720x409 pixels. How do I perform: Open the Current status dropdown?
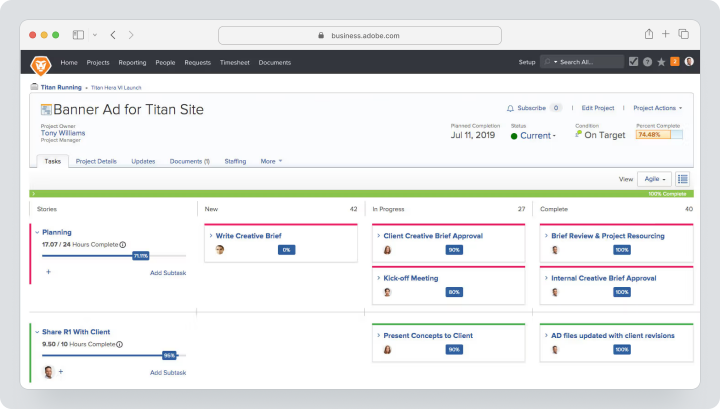tap(533, 136)
